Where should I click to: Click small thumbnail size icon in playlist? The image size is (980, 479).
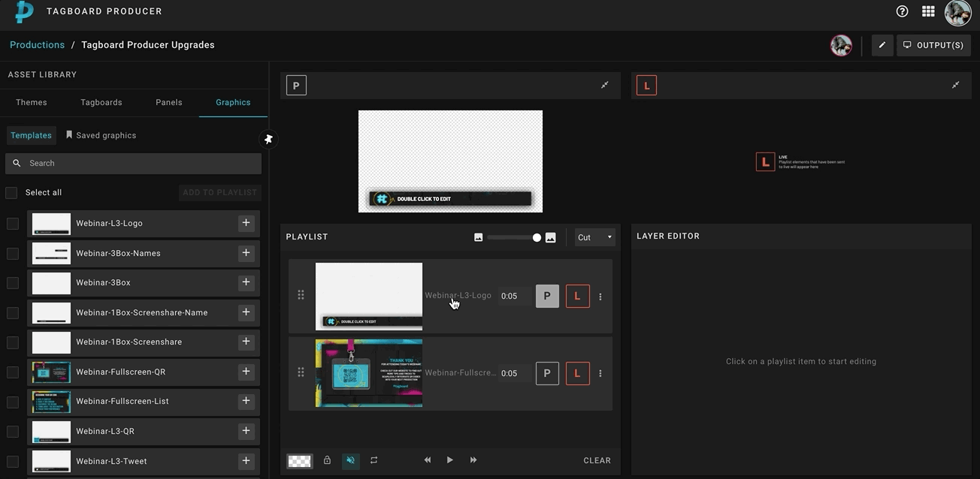point(478,237)
